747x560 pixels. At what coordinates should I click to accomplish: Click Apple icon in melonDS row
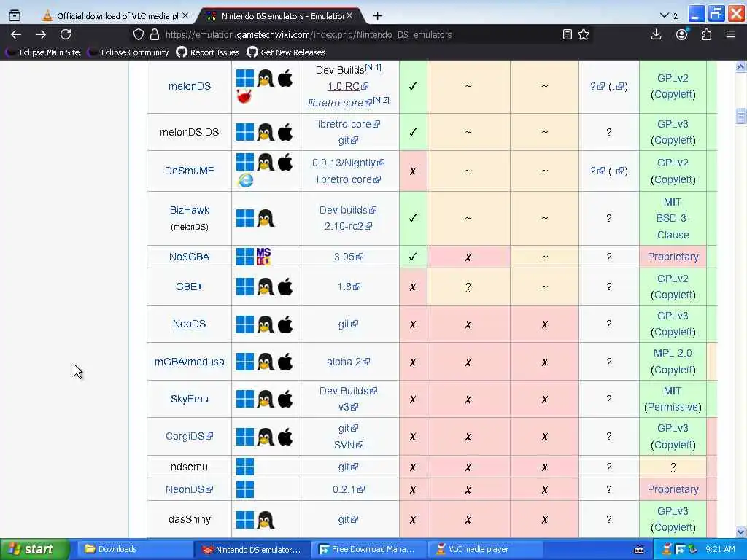pyautogui.click(x=285, y=78)
